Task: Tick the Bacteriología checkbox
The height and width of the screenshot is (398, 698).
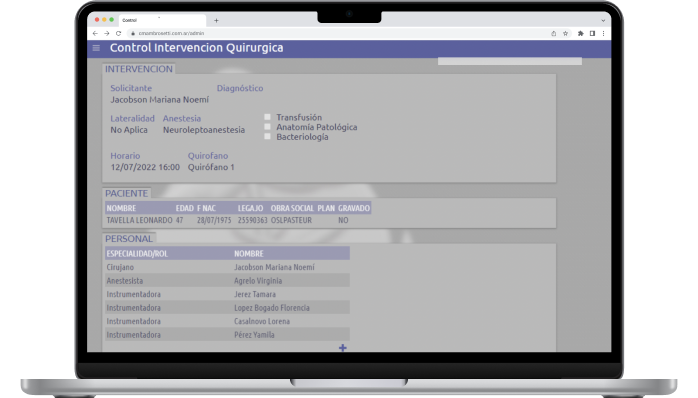Action: tap(267, 137)
